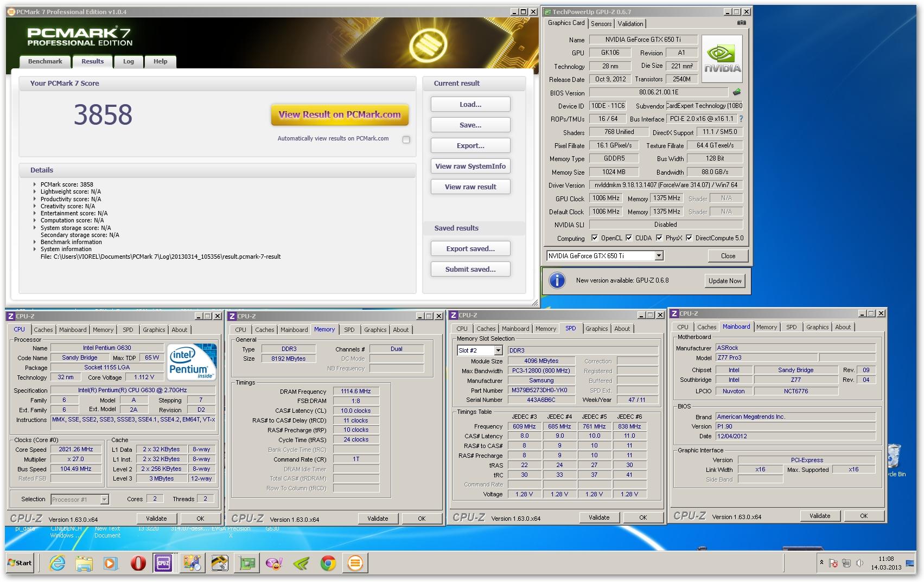Open the GPU-Z graphics card selector dropdown
The image size is (924, 582).
(659, 255)
